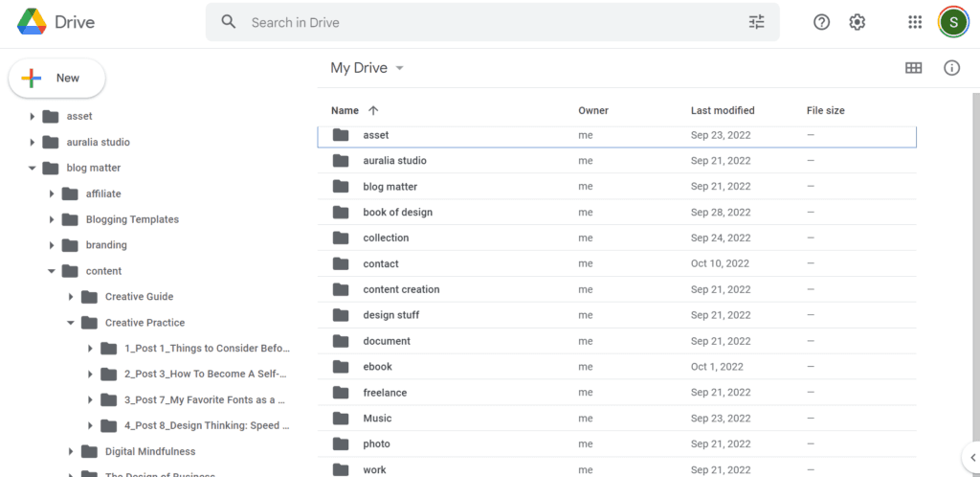Open Google apps grid launcher
The height and width of the screenshot is (477, 980).
pyautogui.click(x=914, y=22)
